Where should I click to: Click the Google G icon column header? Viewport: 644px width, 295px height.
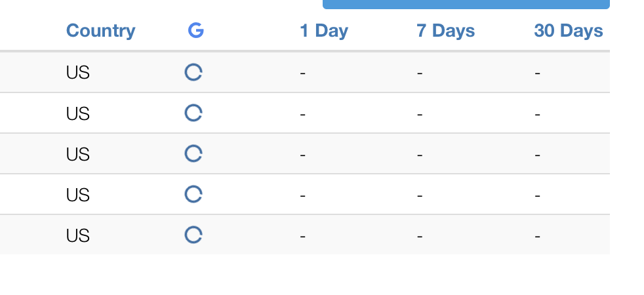pyautogui.click(x=196, y=31)
